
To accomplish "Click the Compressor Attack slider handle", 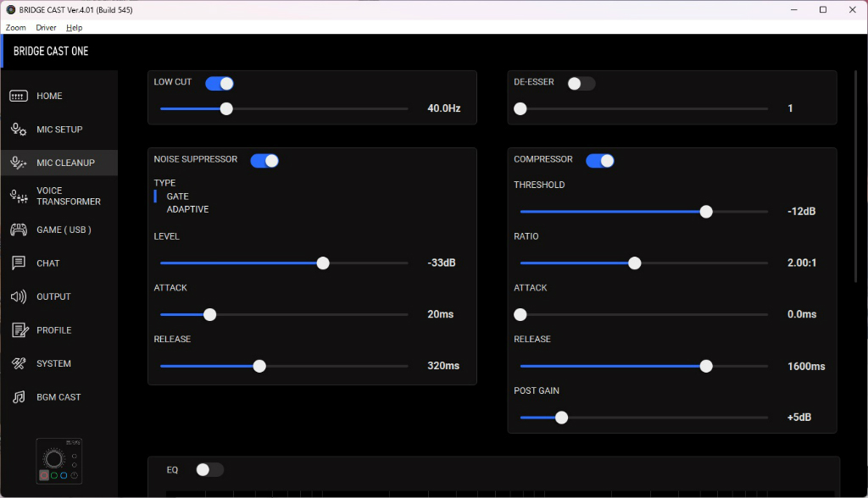I will coord(520,315).
